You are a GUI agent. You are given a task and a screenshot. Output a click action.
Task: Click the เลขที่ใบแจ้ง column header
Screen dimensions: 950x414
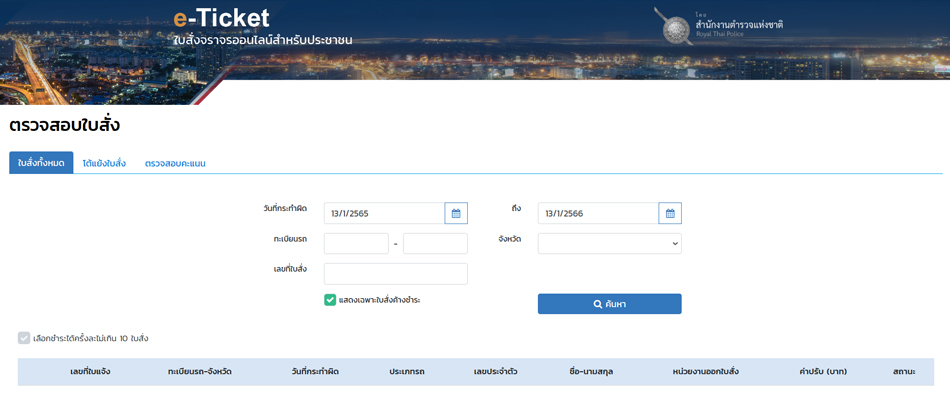[x=90, y=372]
